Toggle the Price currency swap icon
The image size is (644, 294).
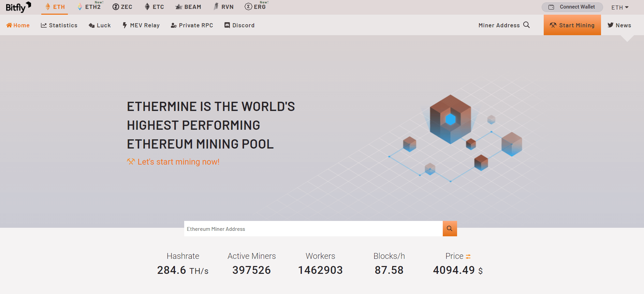pos(468,256)
